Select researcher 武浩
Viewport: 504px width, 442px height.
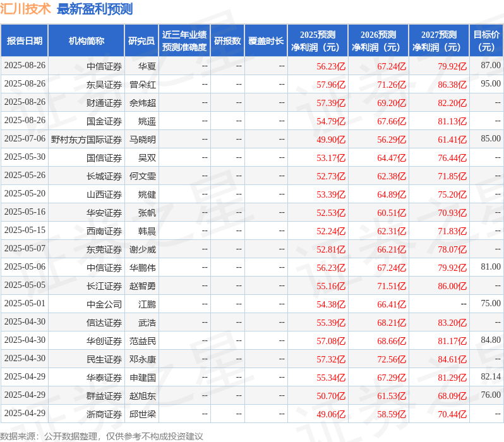147,323
